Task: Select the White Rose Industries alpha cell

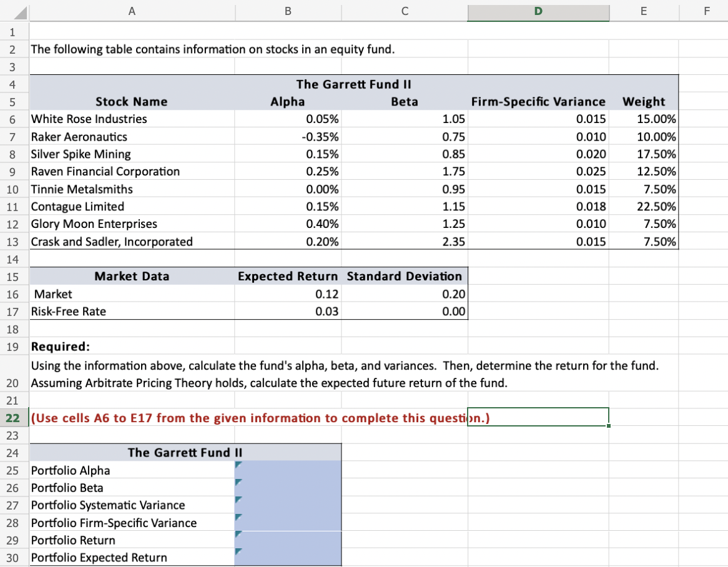Action: [288, 119]
